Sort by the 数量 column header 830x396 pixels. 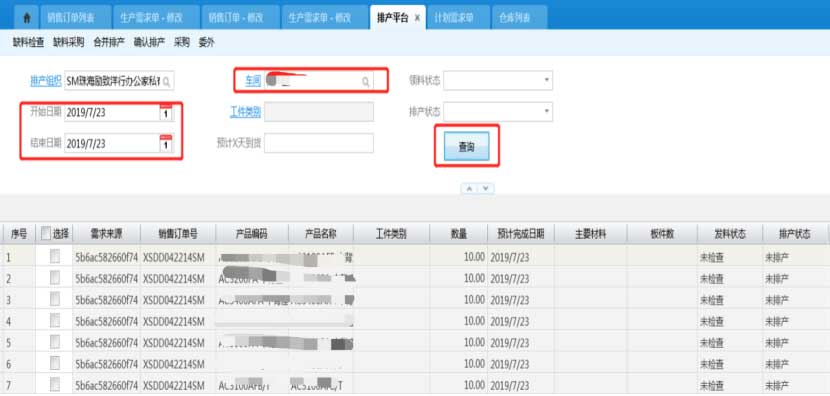[458, 234]
